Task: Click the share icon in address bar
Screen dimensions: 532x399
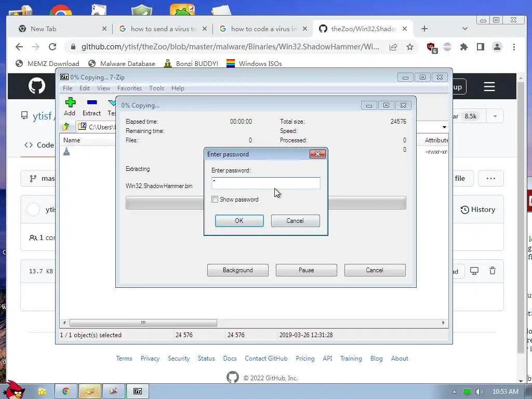Action: 393,47
